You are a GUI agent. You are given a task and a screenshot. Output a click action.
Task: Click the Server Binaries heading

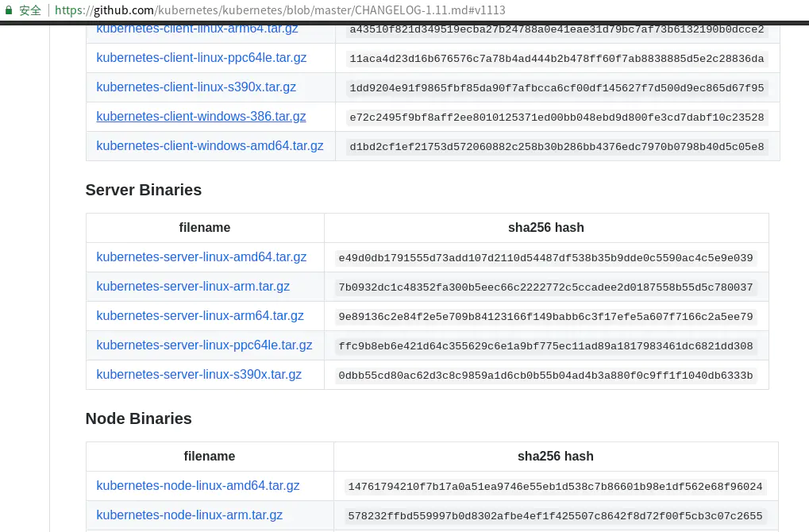144,190
